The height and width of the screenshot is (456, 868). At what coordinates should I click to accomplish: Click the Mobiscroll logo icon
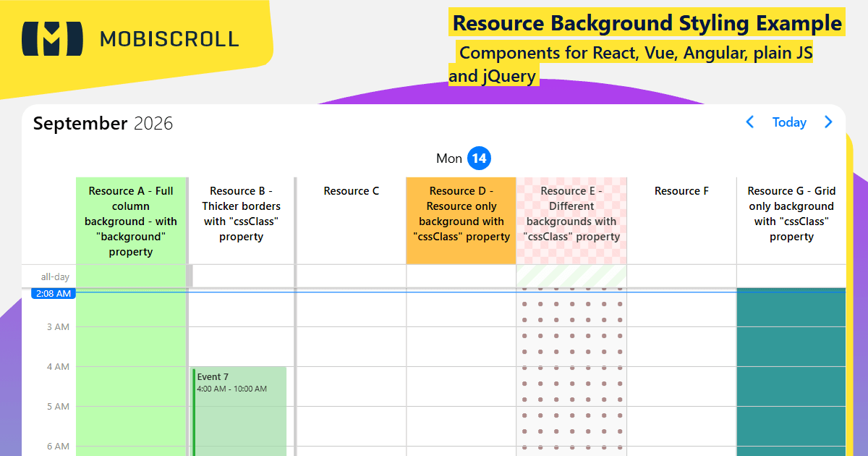pos(52,39)
